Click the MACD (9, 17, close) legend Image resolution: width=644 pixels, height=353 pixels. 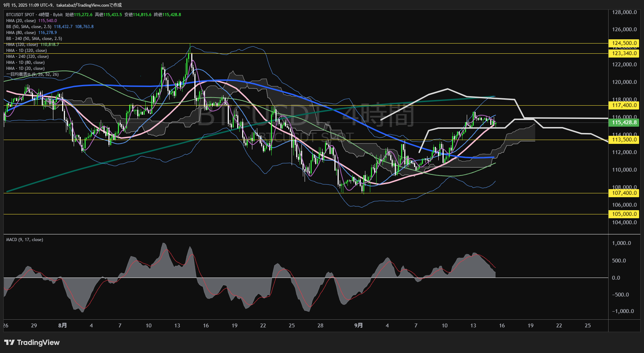coord(25,240)
